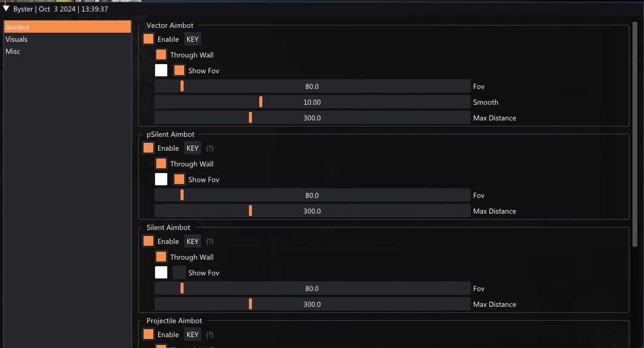Screen dimensions: 644x348
Task: Toggle Vector Aimbot Through Wall checkbox
Action: tap(161, 55)
